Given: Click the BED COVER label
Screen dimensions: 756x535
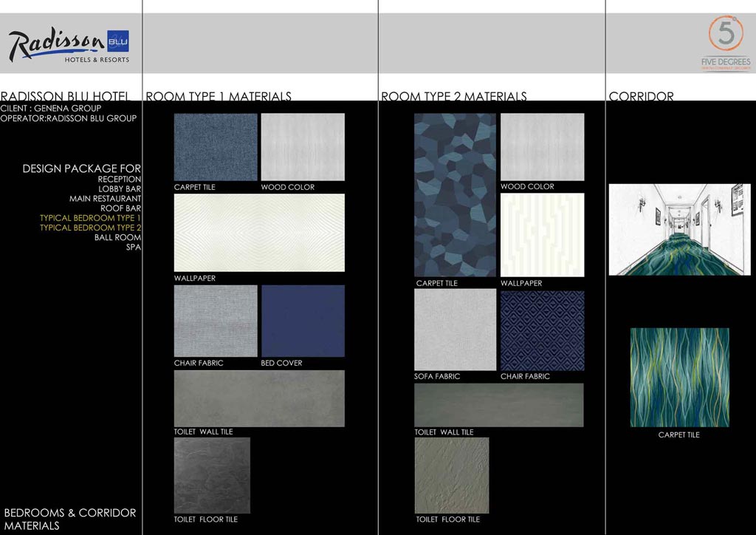Looking at the screenshot, I should click(281, 364).
